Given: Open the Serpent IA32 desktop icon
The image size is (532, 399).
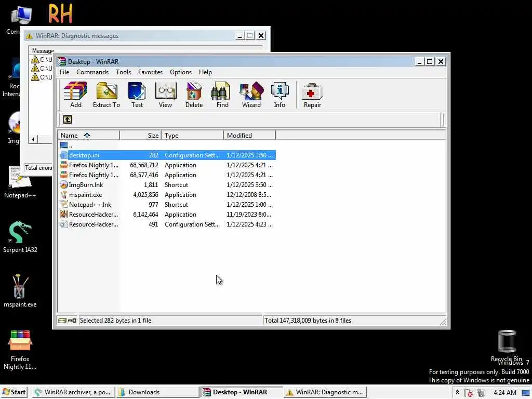Looking at the screenshot, I should tap(20, 236).
